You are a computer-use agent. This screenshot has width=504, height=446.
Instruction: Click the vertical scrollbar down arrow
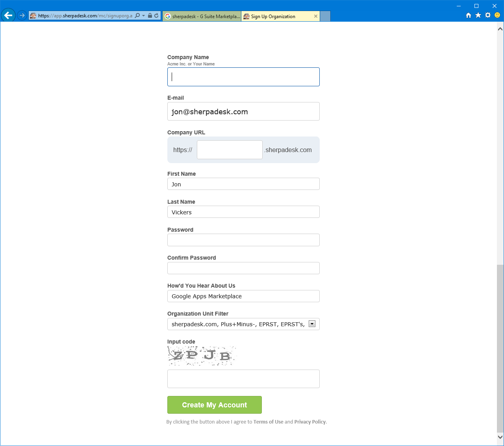pyautogui.click(x=500, y=437)
